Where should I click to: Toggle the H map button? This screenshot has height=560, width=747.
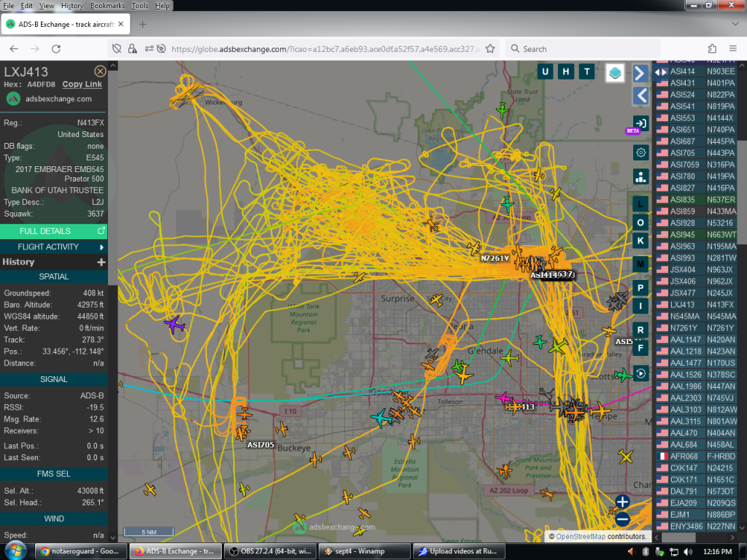pyautogui.click(x=566, y=72)
